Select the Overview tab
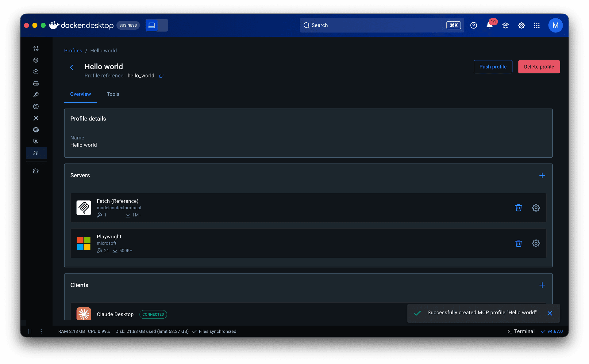Viewport: 589px width, 364px height. [80, 94]
